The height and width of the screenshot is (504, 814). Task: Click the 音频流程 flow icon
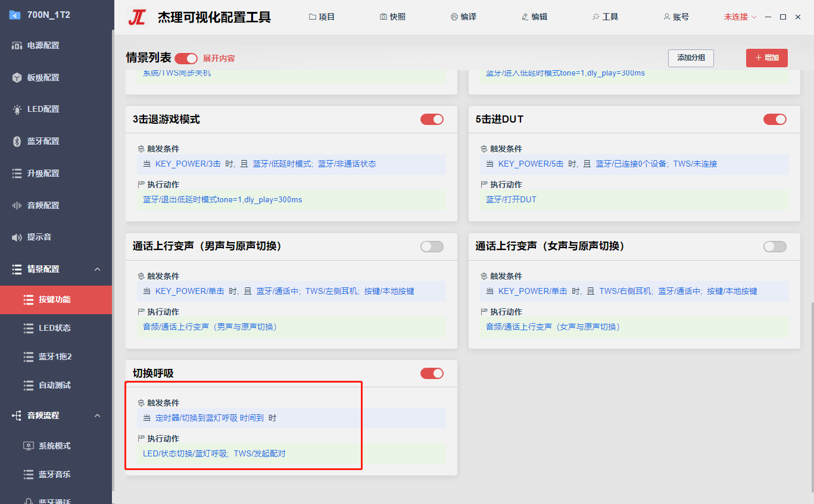tap(17, 415)
